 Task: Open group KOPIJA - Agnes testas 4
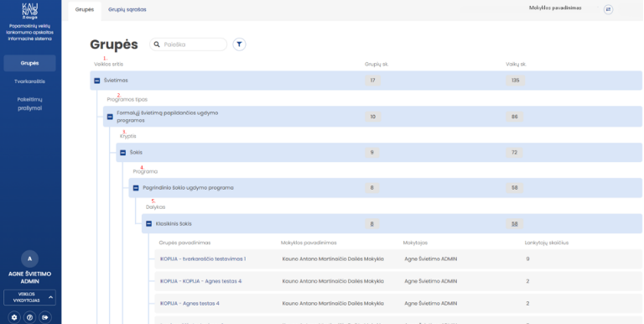190,304
